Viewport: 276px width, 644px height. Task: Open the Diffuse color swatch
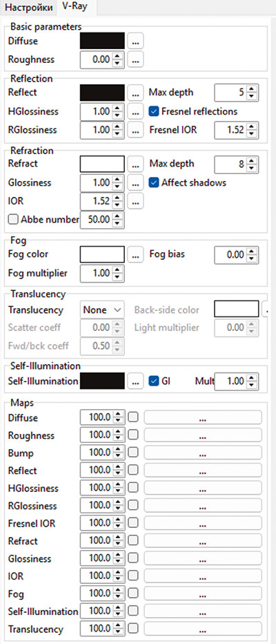pos(102,41)
